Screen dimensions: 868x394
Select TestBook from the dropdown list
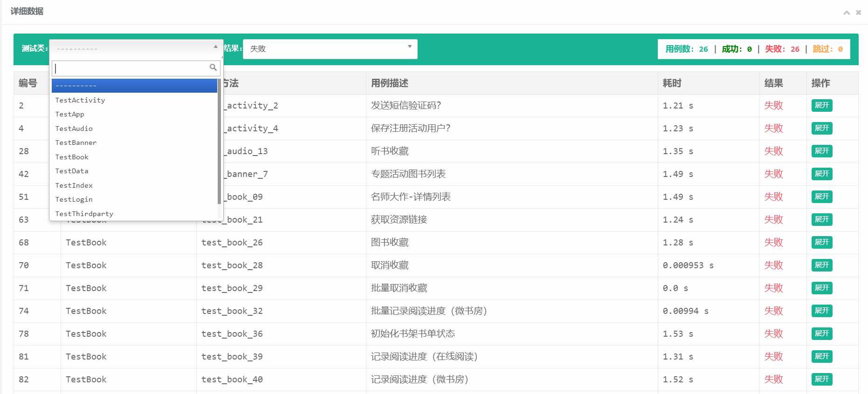(134, 157)
